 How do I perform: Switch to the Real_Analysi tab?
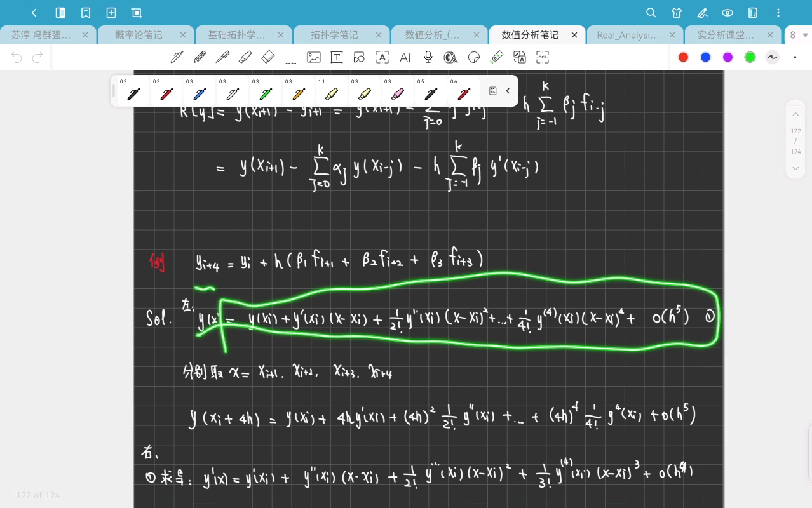click(628, 36)
